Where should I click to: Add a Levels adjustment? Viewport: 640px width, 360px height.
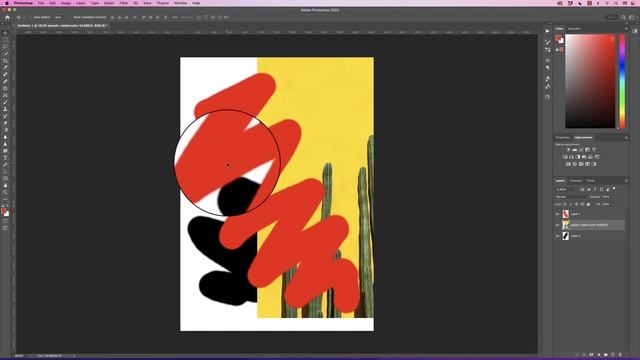pos(574,150)
